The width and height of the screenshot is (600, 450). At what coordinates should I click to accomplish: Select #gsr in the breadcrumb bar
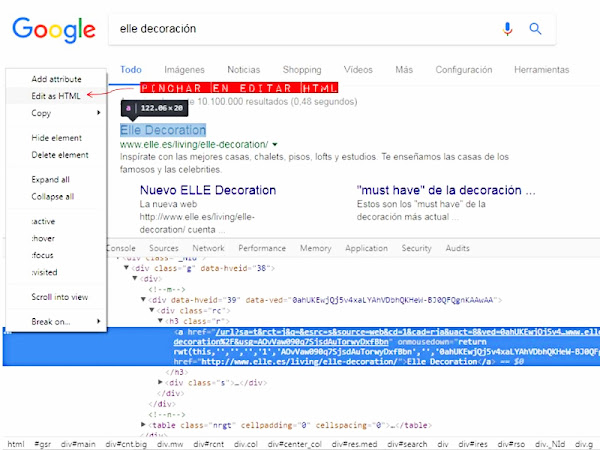click(42, 444)
